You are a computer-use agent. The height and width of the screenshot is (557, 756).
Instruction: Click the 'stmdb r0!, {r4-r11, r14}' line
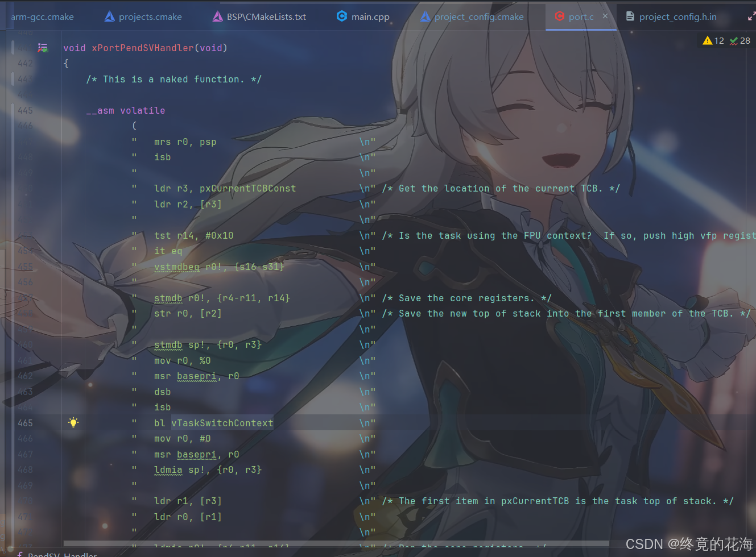click(x=222, y=298)
